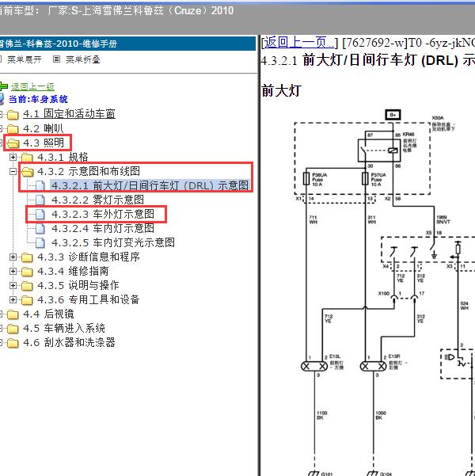Click the 4.3.3 诊断信息和程序 folder icon

[27, 257]
